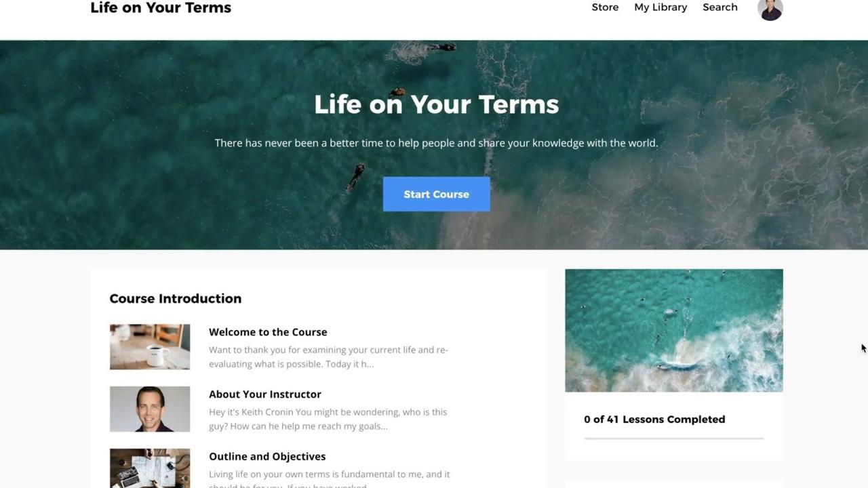This screenshot has height=488, width=868.
Task: Select the coffee cup lesson thumbnail
Action: coord(150,347)
